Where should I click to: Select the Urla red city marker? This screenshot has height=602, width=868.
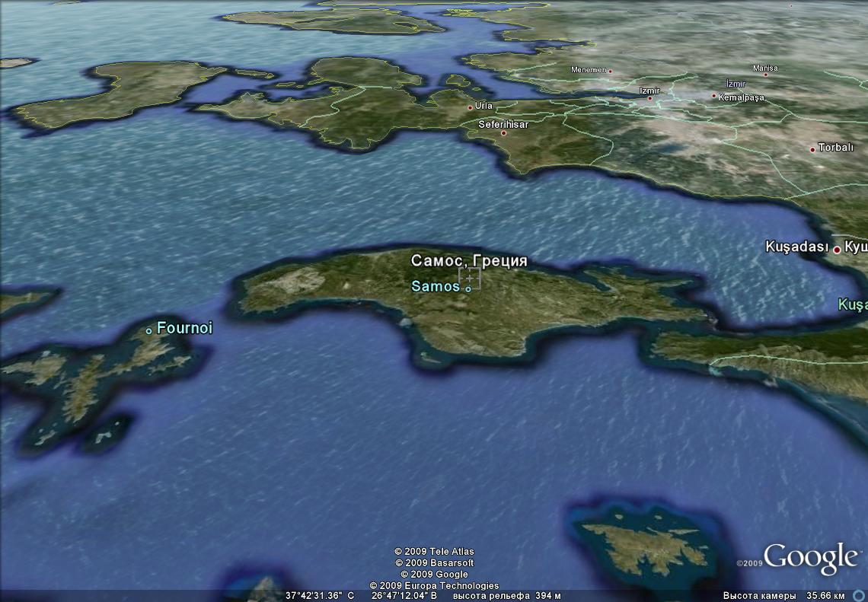[x=471, y=108]
